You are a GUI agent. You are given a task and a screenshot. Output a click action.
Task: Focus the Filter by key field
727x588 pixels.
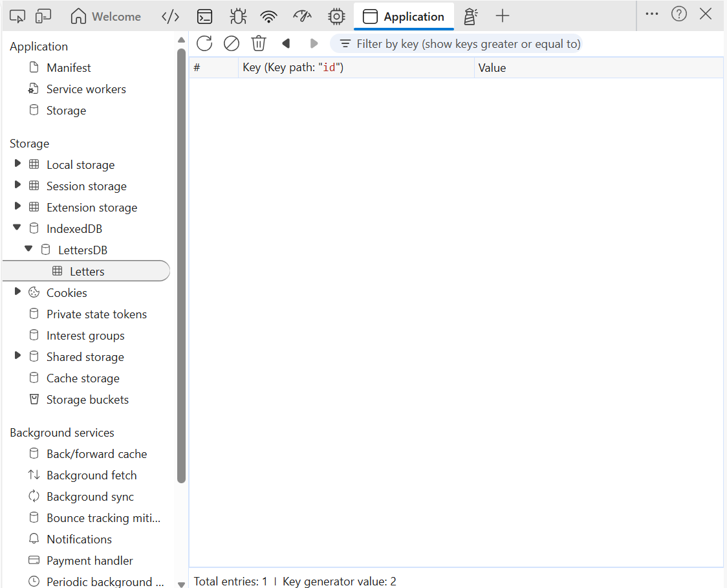[x=456, y=43]
